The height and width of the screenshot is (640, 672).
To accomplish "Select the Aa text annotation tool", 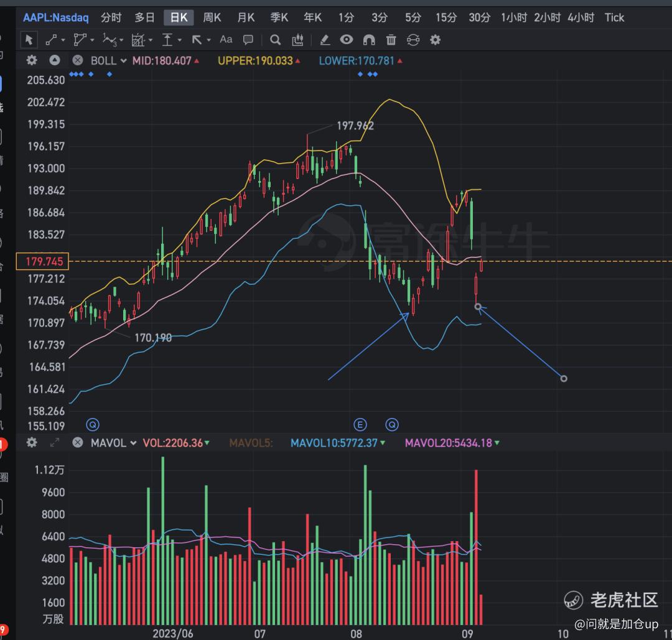I will pyautogui.click(x=226, y=39).
